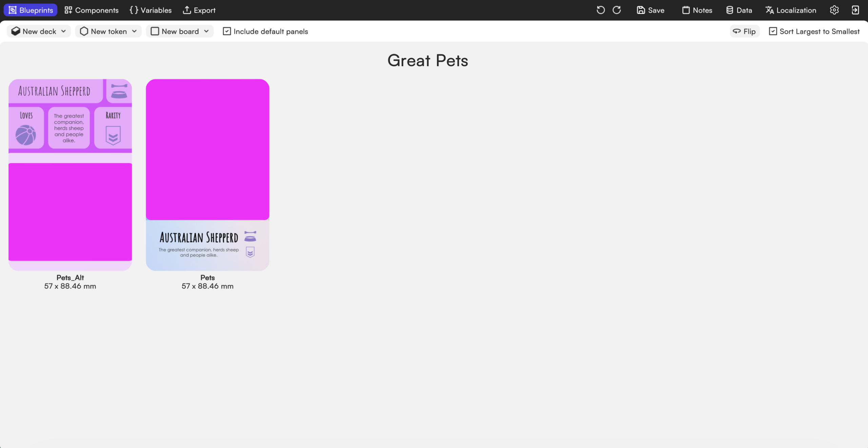The height and width of the screenshot is (448, 868).
Task: Save the project
Action: click(650, 10)
